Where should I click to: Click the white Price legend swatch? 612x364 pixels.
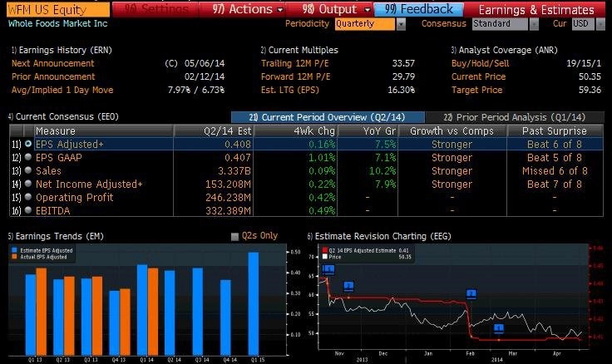[x=325, y=257]
